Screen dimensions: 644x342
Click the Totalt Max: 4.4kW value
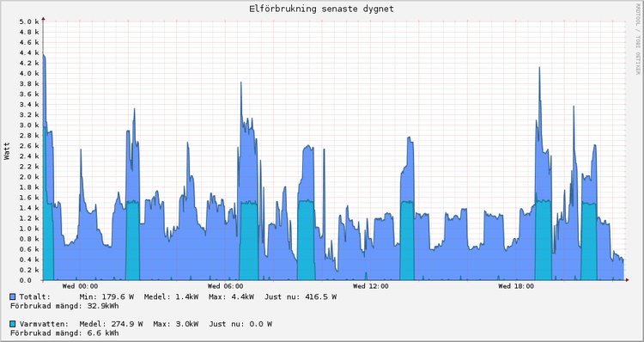(x=231, y=296)
